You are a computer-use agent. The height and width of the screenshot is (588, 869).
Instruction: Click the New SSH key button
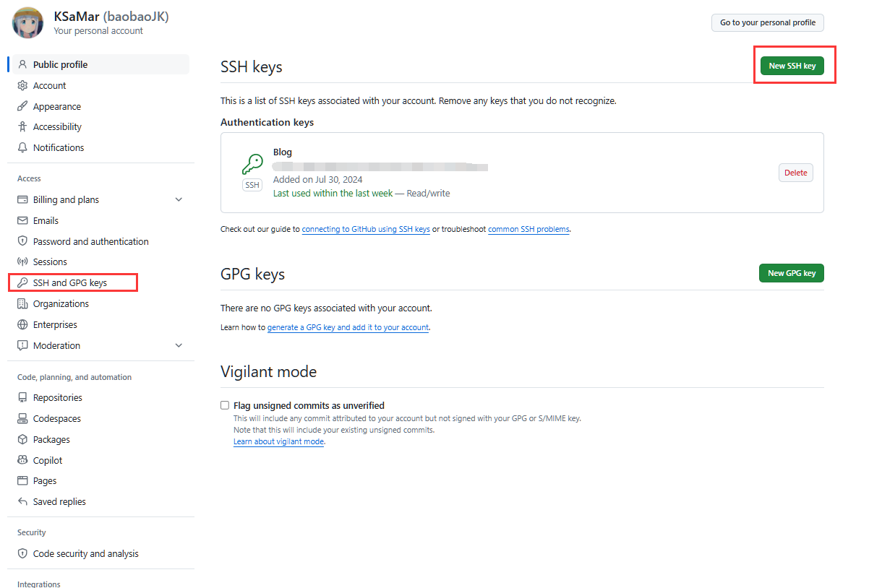click(x=792, y=66)
